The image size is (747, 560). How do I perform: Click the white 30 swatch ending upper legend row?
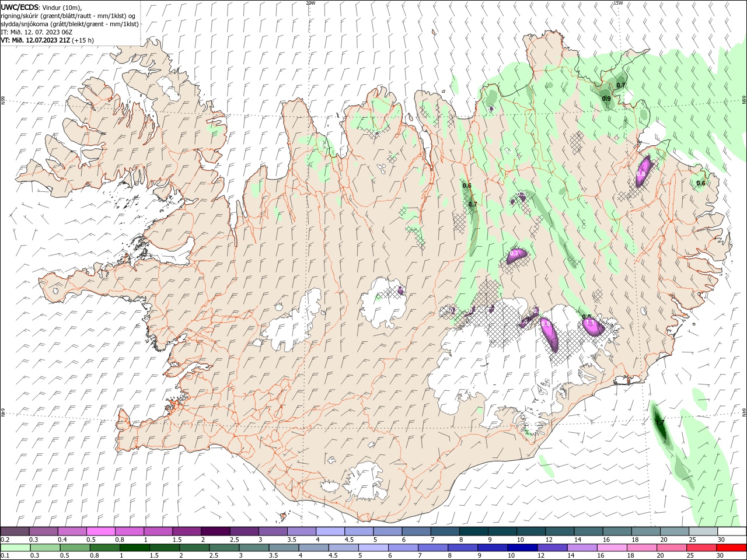coord(732,531)
